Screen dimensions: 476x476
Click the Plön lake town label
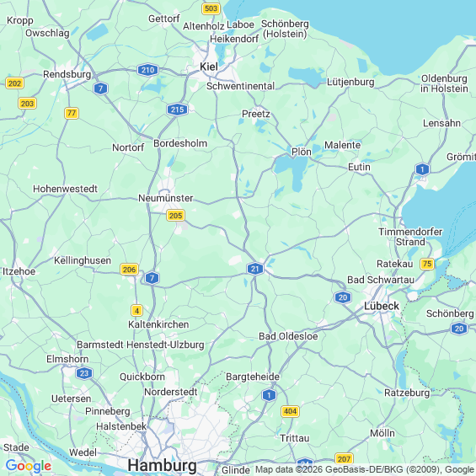pos(302,152)
